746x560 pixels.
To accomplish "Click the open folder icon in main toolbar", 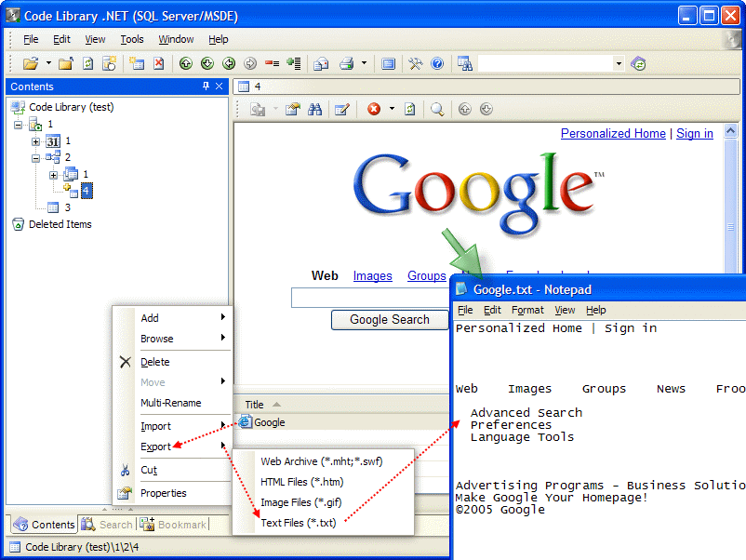I will pyautogui.click(x=31, y=63).
